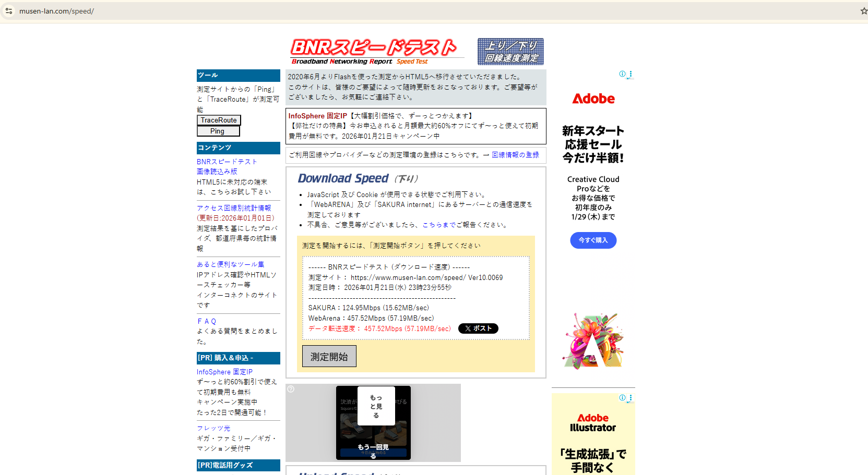Click the X post share button
The image size is (868, 475).
click(x=478, y=328)
